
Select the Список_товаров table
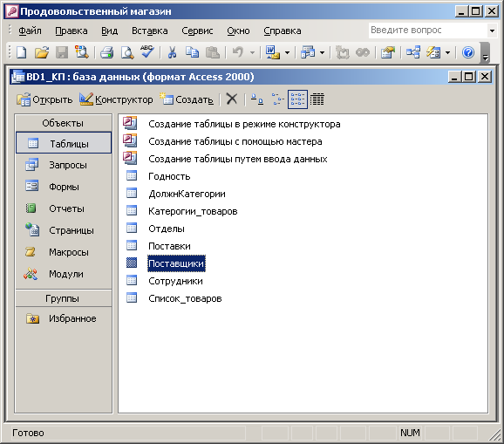coord(185,298)
